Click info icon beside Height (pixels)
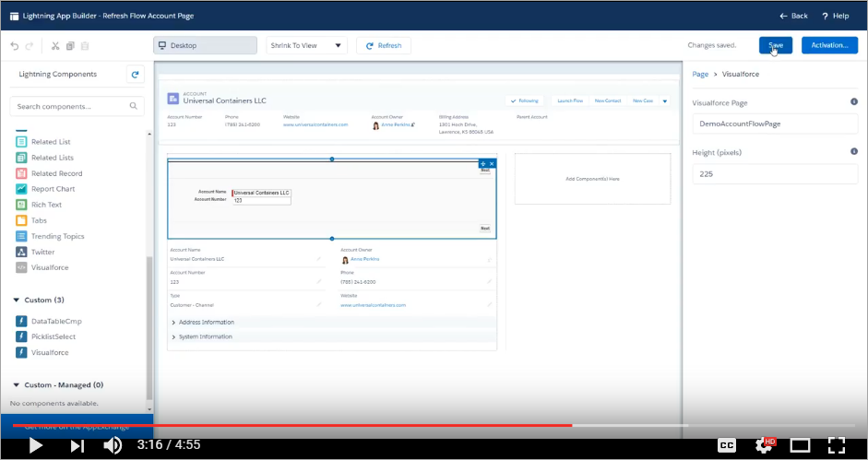The image size is (868, 460). click(x=854, y=152)
